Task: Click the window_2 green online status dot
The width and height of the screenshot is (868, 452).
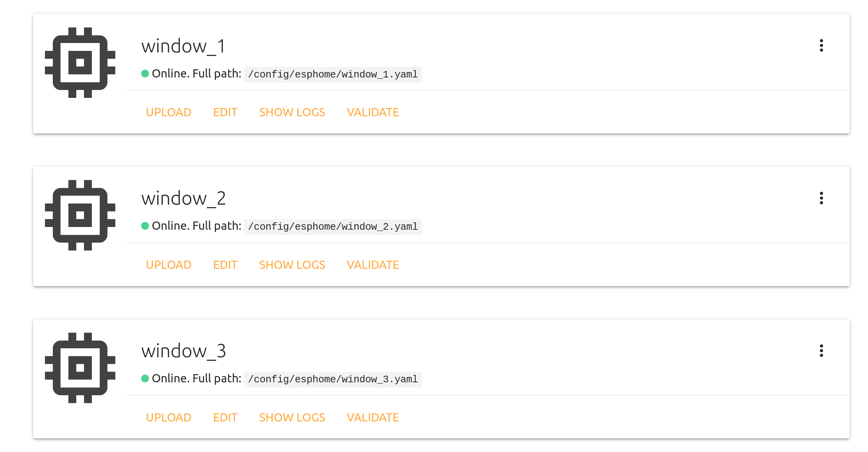Action: (x=145, y=226)
